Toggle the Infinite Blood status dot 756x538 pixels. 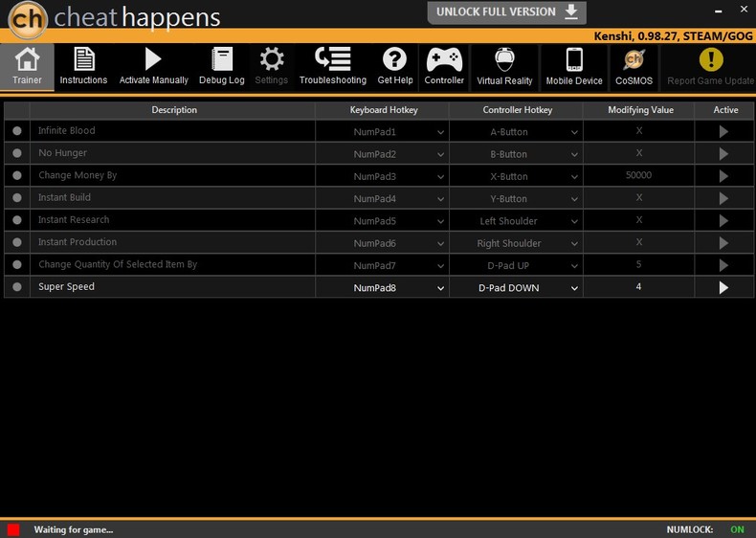[17, 131]
